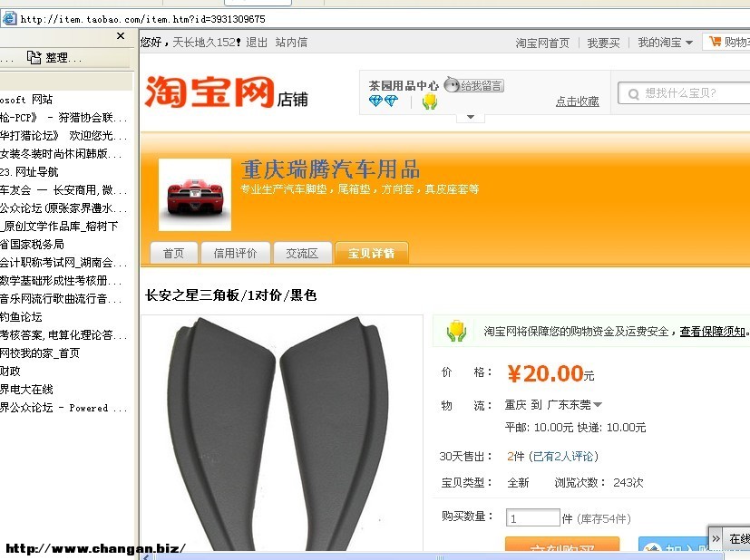This screenshot has height=560, width=750.
Task: Open the 重庆瑞腾汽车用品 shop title
Action: [330, 169]
